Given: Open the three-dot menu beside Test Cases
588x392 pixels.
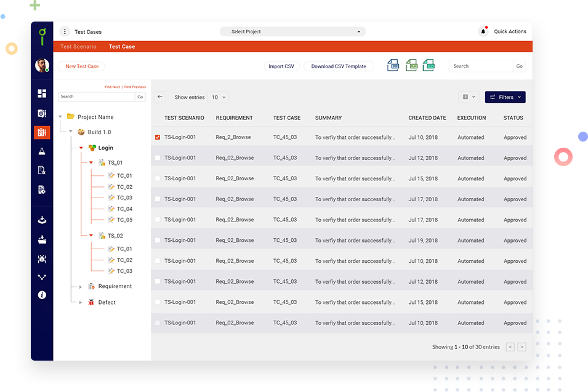Looking at the screenshot, I should pyautogui.click(x=65, y=31).
